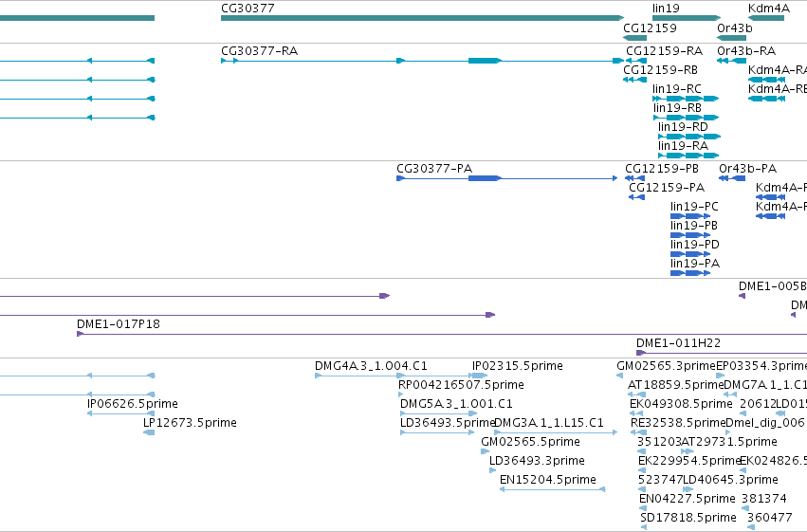
Task: Click the lin19 gene feature
Action: [x=687, y=18]
